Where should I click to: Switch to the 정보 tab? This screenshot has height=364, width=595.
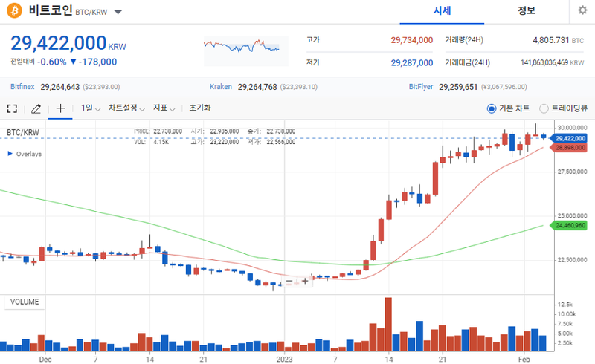pos(527,11)
